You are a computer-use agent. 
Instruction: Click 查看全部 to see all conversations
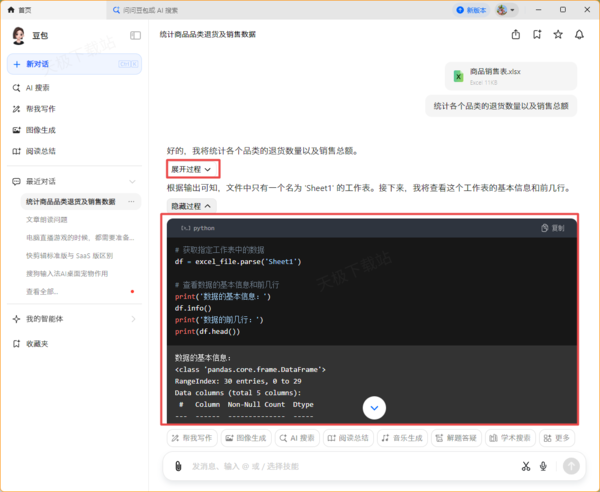click(42, 292)
